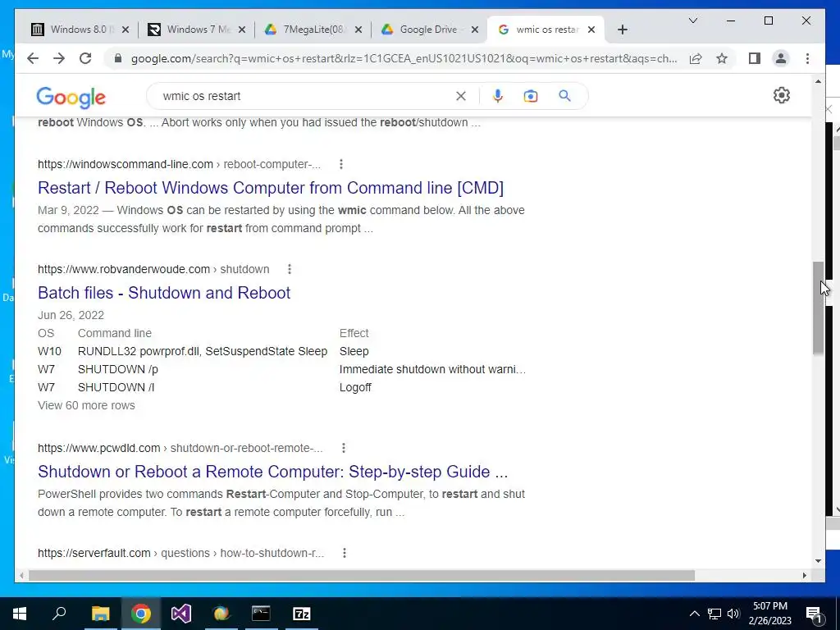The height and width of the screenshot is (630, 840).
Task: Open Chrome three-dot menu
Action: tap(807, 58)
